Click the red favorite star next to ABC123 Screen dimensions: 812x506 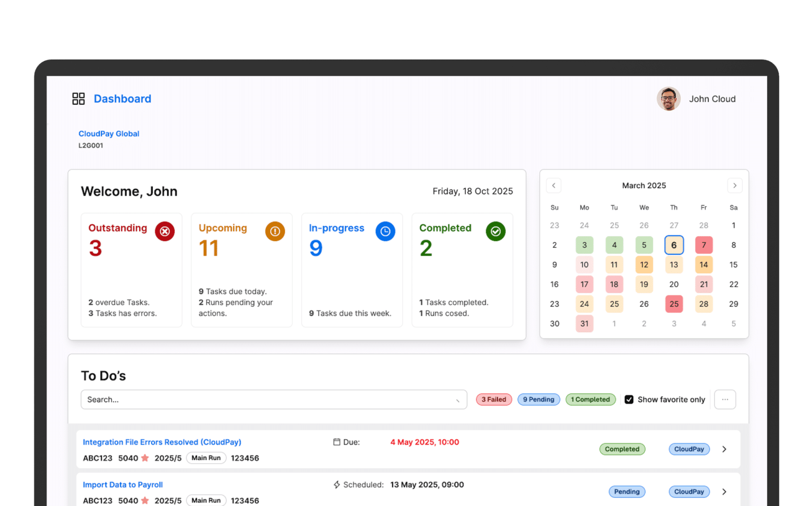point(146,458)
